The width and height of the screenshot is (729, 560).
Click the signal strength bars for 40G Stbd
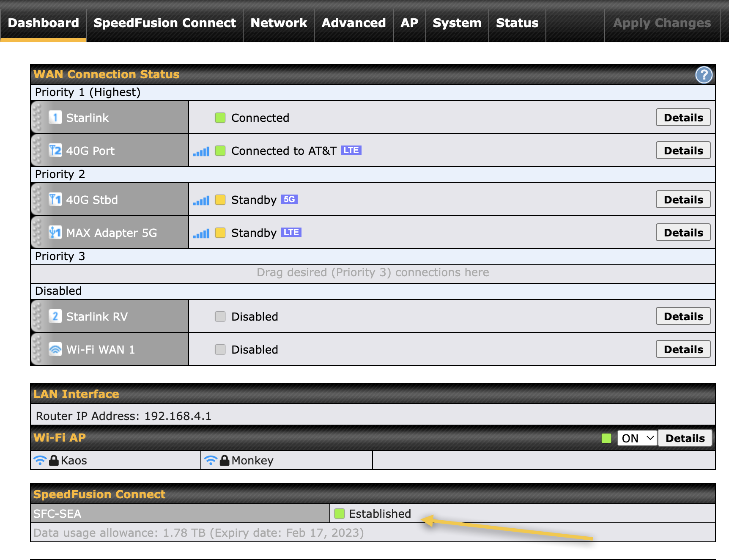click(x=202, y=199)
